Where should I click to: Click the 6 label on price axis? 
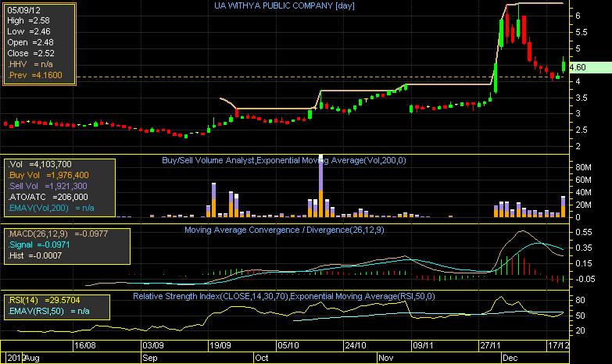[x=578, y=16]
